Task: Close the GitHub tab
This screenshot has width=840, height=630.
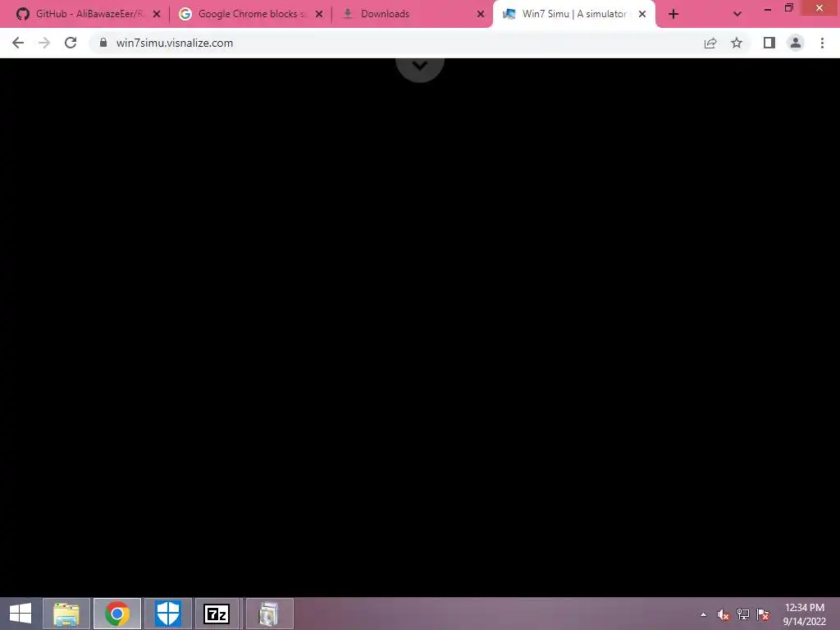Action: (x=157, y=14)
